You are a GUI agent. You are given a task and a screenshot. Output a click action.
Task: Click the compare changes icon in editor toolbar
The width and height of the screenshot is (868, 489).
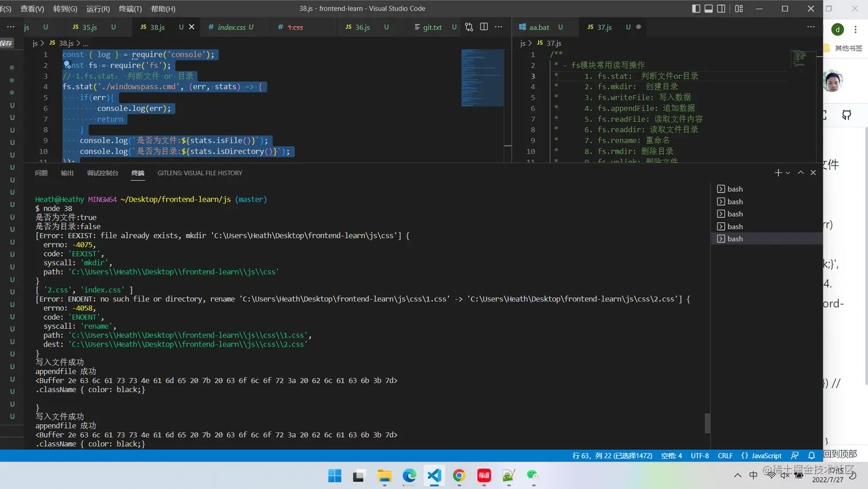(469, 27)
